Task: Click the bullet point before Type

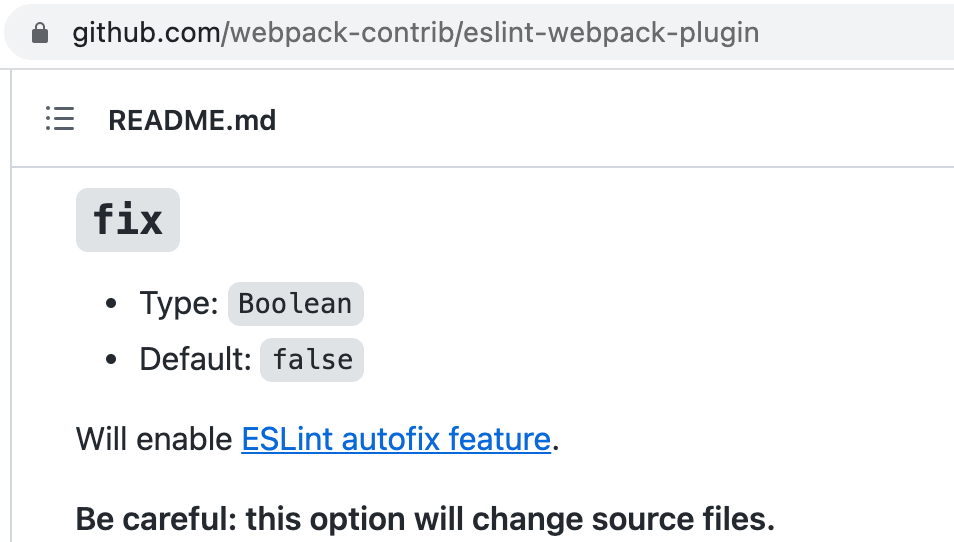Action: coord(112,304)
